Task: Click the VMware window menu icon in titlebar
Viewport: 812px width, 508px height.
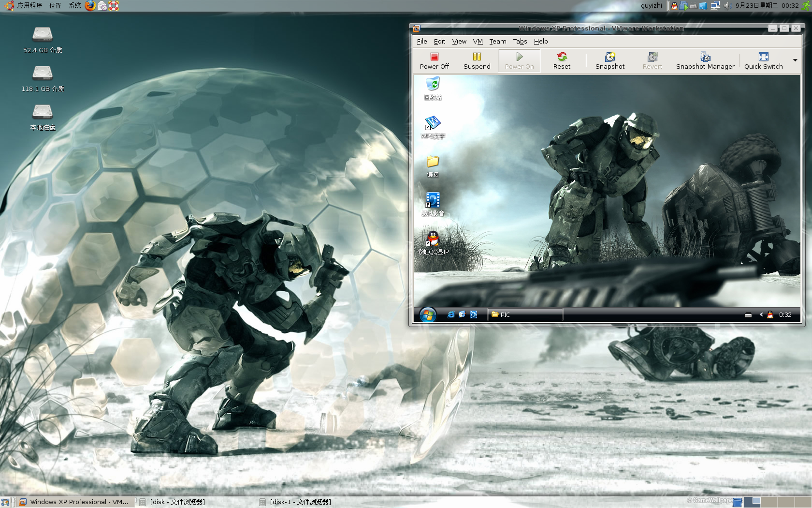Action: pyautogui.click(x=417, y=29)
